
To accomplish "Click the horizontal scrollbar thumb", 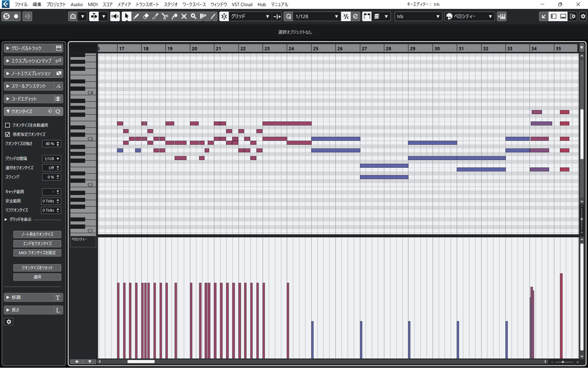I will pos(141,362).
